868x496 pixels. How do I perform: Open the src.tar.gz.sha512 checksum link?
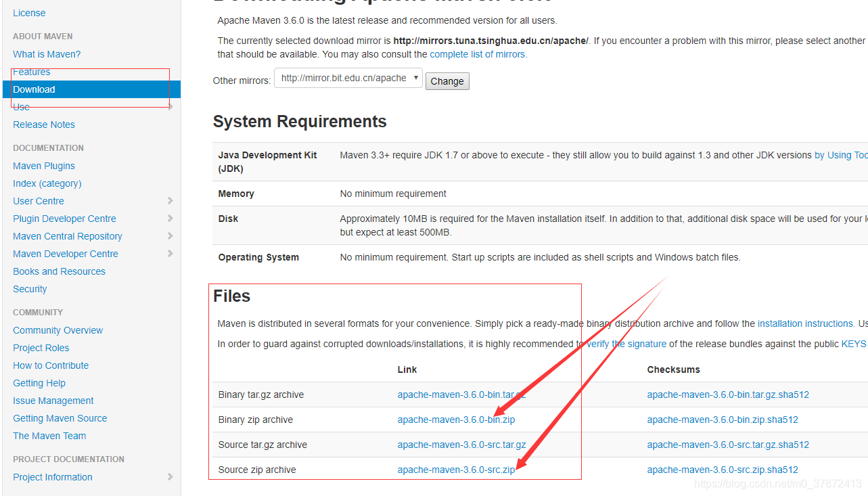coord(728,445)
